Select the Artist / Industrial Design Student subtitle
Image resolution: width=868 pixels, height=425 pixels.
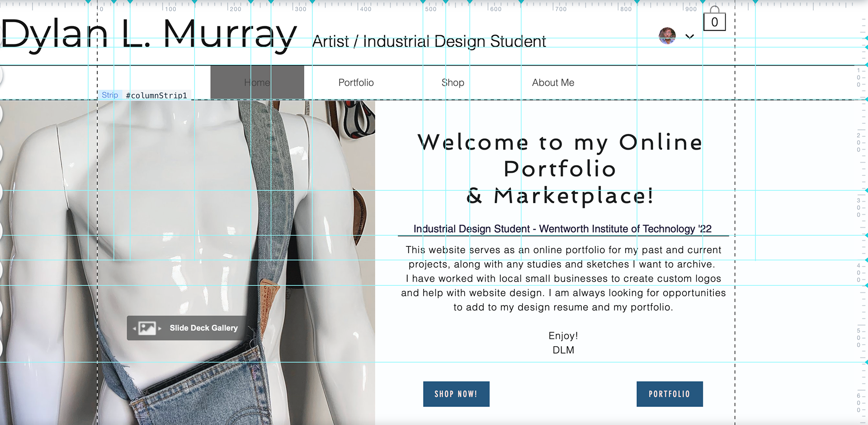point(429,41)
